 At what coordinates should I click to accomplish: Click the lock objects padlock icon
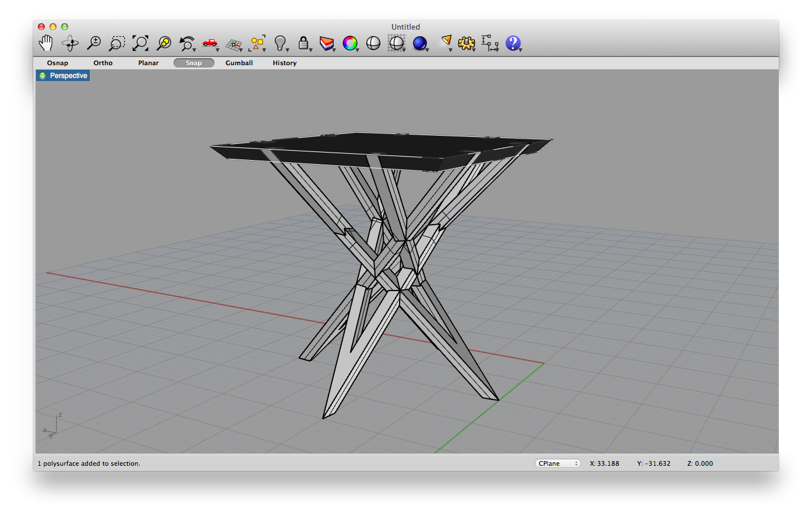[304, 43]
